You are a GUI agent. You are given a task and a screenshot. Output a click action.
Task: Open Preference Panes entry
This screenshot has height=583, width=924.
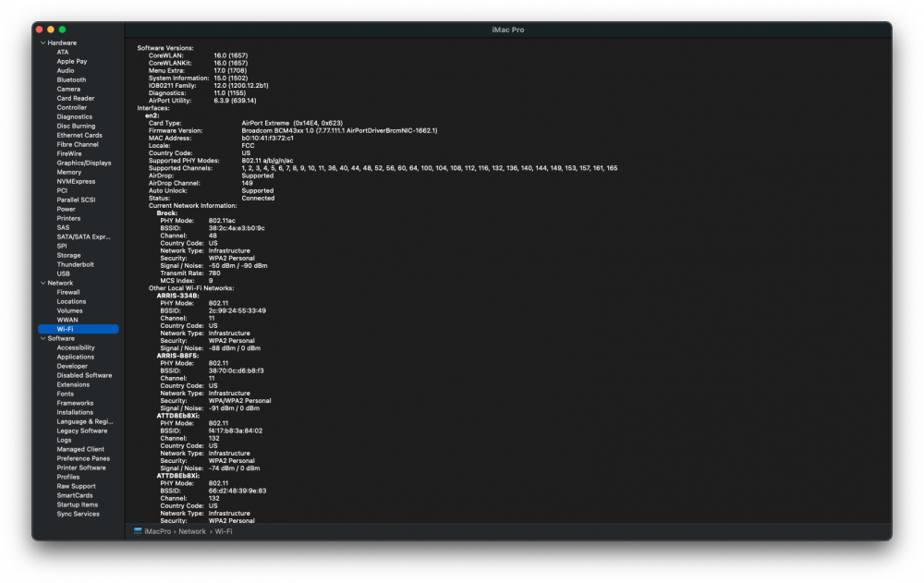(x=83, y=458)
